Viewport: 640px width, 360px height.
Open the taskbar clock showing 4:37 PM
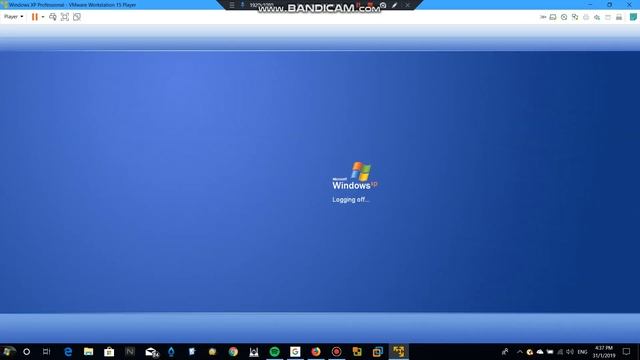(x=604, y=351)
